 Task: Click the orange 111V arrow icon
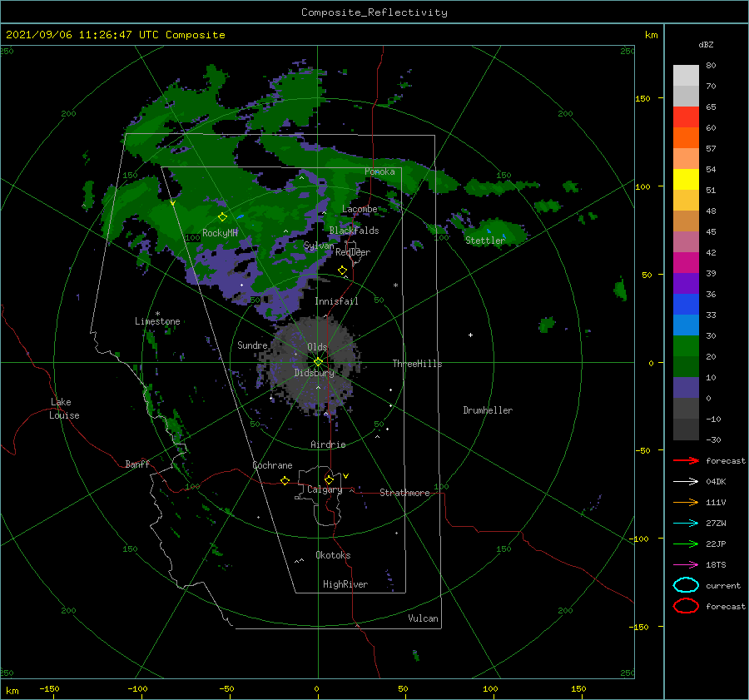coord(686,502)
